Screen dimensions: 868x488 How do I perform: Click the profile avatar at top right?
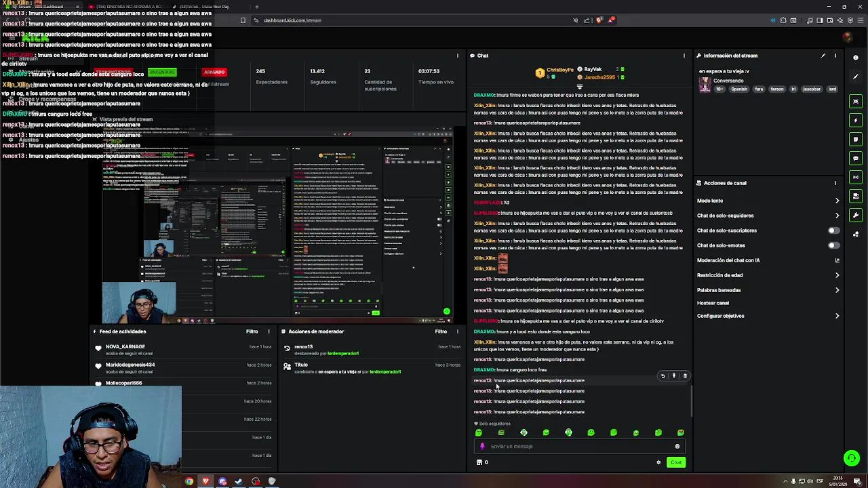pos(847,37)
